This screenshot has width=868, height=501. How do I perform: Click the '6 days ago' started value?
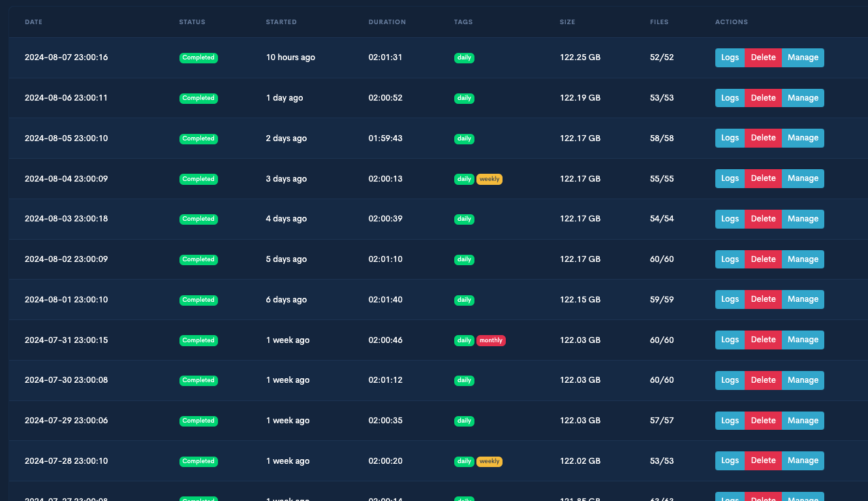287,300
